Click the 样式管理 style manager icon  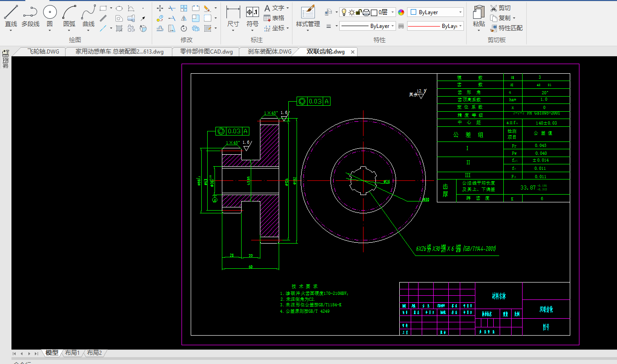[308, 12]
